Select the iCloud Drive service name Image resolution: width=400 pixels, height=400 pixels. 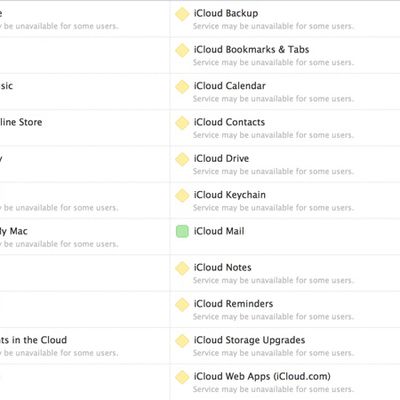click(221, 159)
